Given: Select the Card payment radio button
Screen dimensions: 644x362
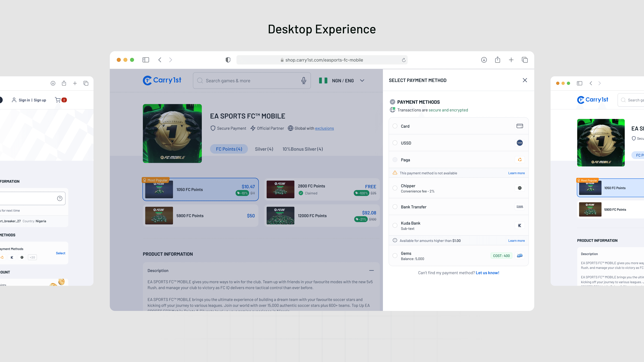Looking at the screenshot, I should [395, 126].
